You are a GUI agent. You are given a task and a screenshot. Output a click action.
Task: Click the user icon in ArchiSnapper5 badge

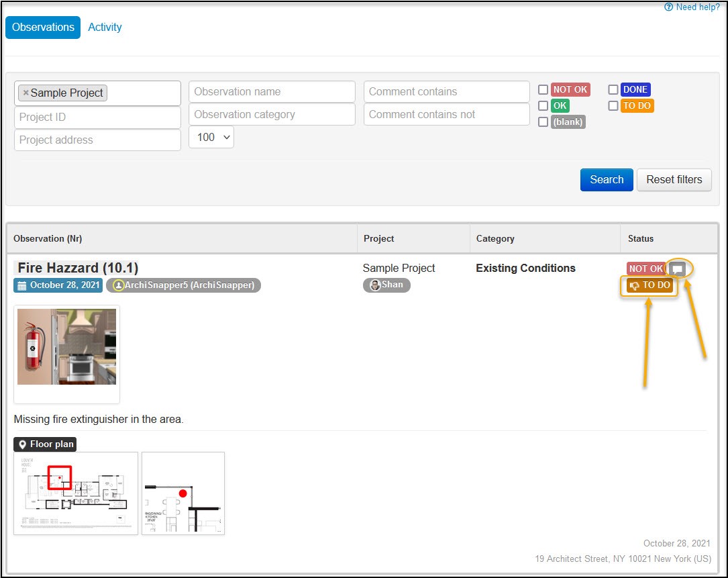tap(118, 285)
